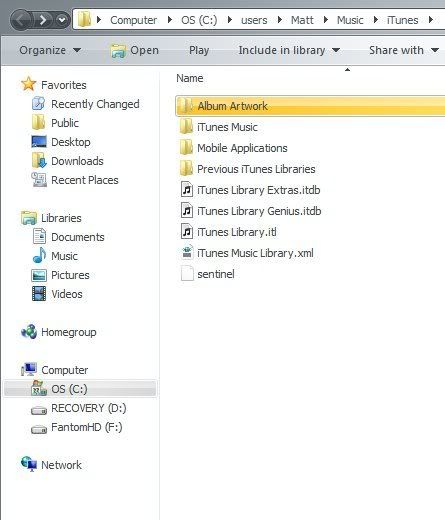Click the music note icon of iTunes Library Extras.itdb
Image resolution: width=445 pixels, height=520 pixels.
pyautogui.click(x=187, y=190)
